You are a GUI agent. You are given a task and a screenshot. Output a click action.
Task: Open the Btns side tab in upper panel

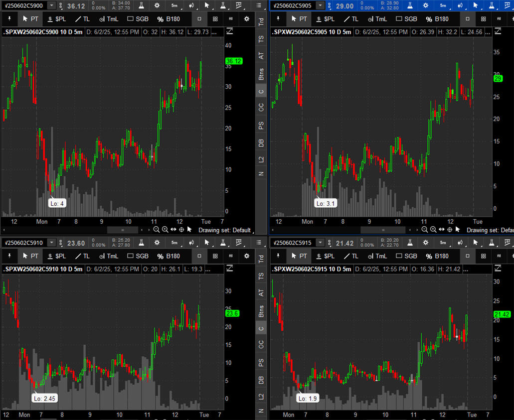pyautogui.click(x=261, y=74)
